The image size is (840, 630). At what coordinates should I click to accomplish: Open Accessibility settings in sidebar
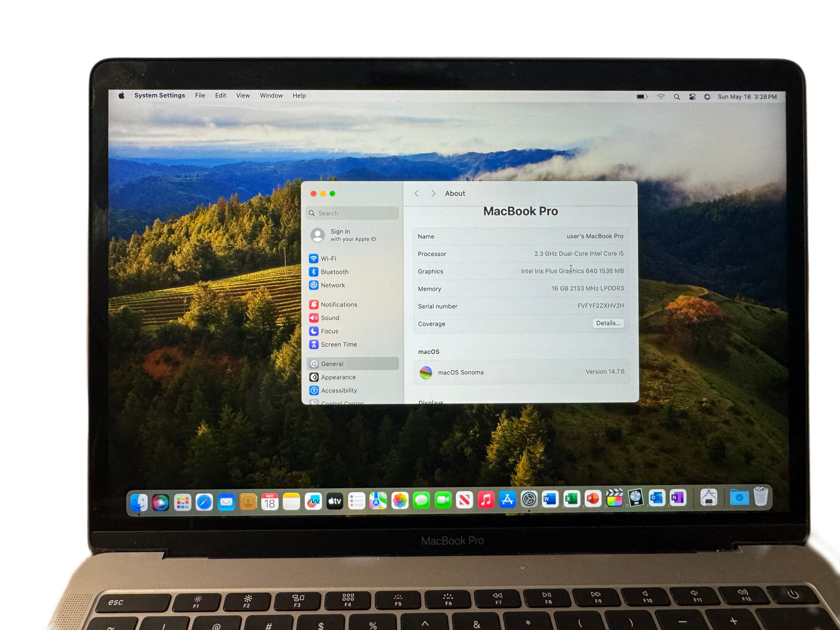pos(352,390)
